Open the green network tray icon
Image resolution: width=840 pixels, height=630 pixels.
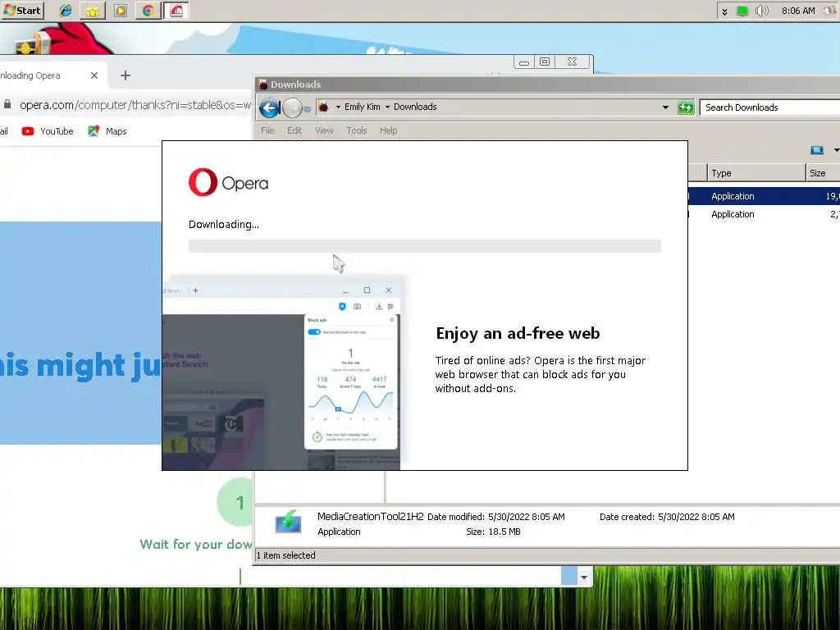(x=742, y=11)
